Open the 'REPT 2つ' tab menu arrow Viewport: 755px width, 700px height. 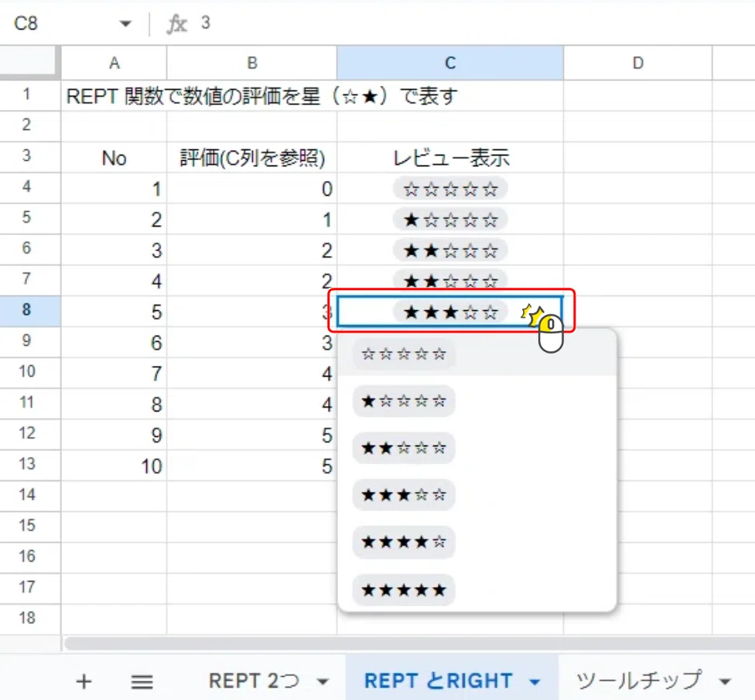click(x=323, y=681)
